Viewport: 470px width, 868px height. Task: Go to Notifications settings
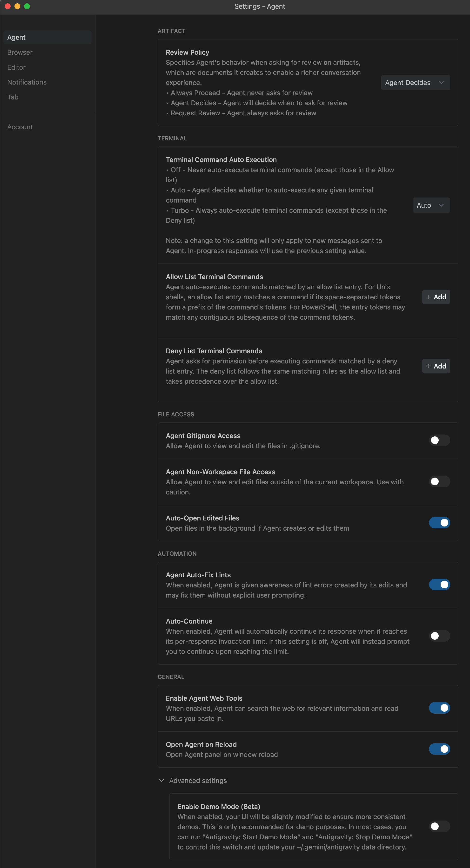27,82
